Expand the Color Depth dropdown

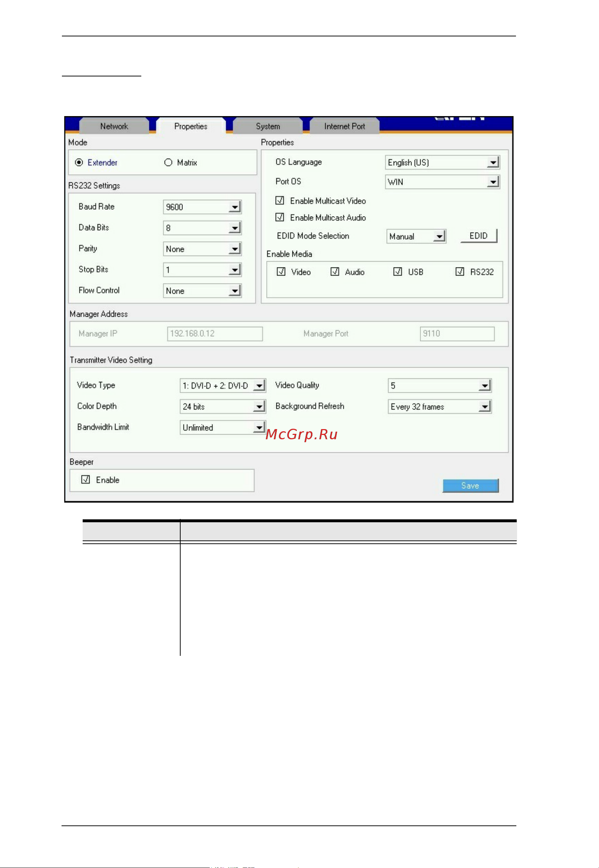[223, 407]
